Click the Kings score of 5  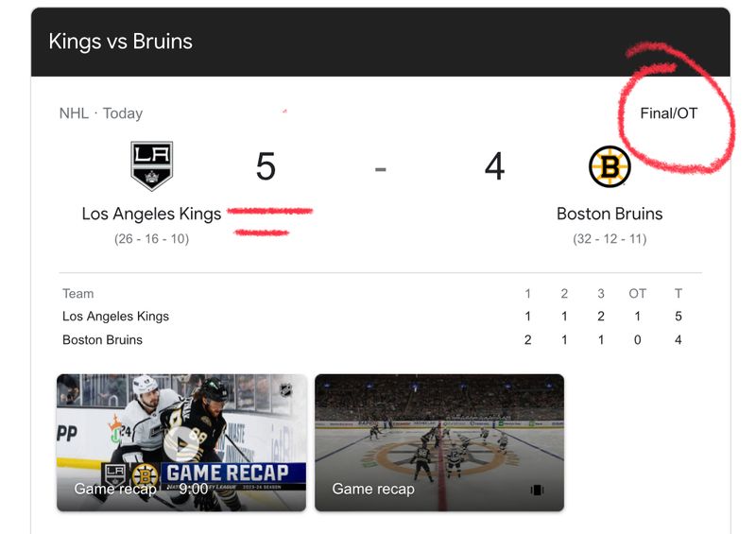click(266, 167)
